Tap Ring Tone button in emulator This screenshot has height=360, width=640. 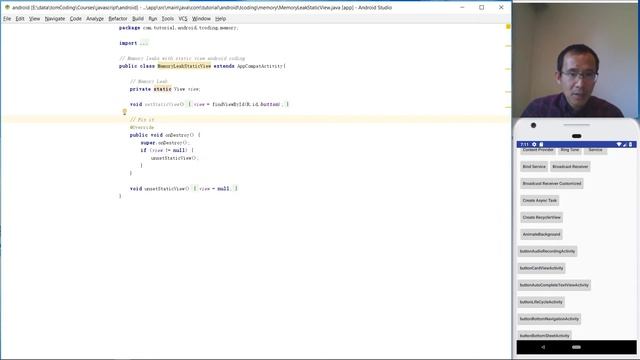coord(569,150)
